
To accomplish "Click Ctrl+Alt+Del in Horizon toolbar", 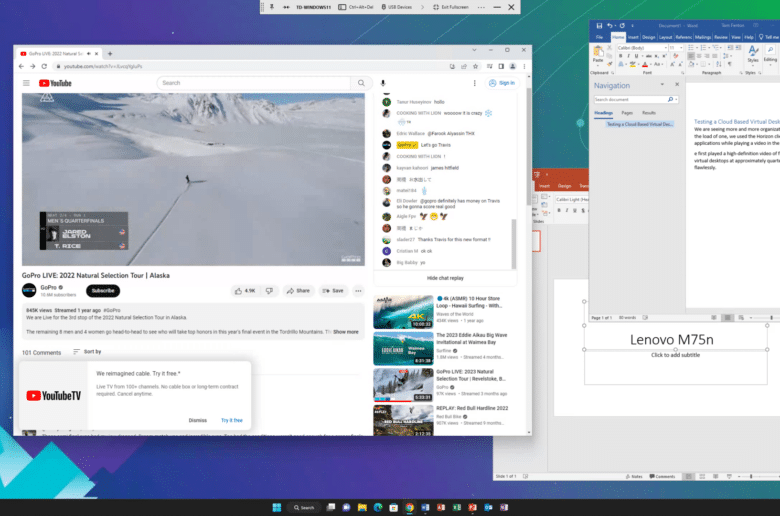I will pyautogui.click(x=356, y=7).
